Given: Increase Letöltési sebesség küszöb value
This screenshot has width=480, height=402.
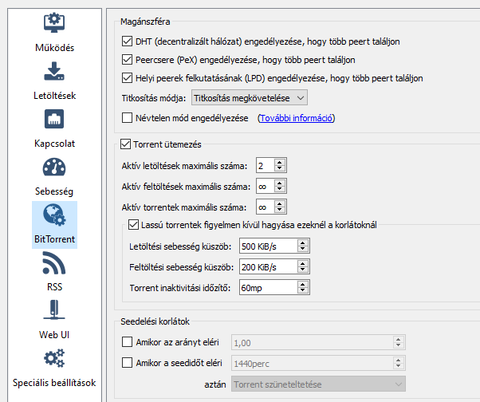Looking at the screenshot, I should 303,243.
